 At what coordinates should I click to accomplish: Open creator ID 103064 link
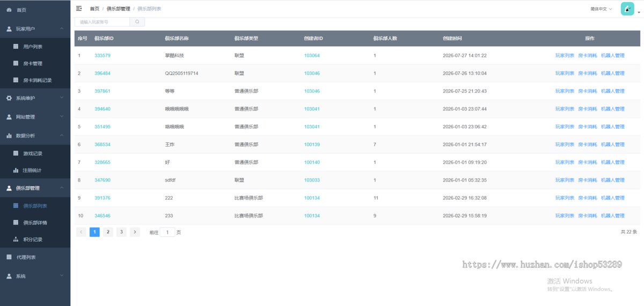[312, 55]
